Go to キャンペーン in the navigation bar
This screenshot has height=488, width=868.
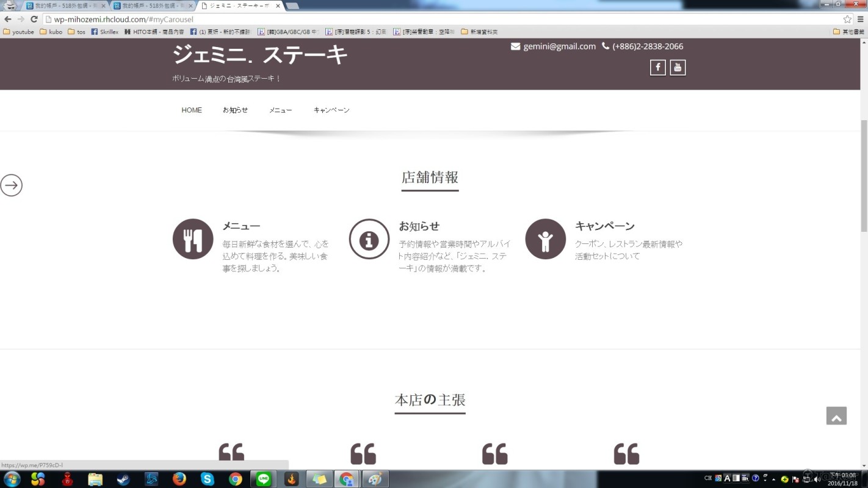click(x=331, y=110)
